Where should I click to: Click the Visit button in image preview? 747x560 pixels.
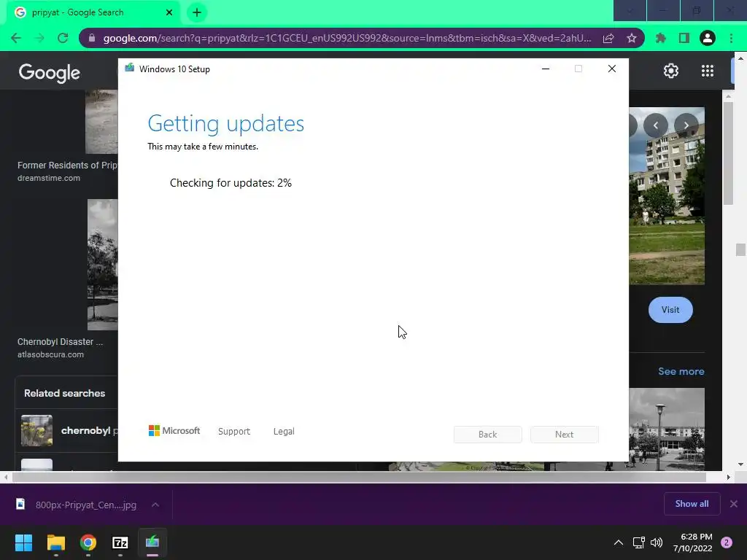(x=670, y=309)
